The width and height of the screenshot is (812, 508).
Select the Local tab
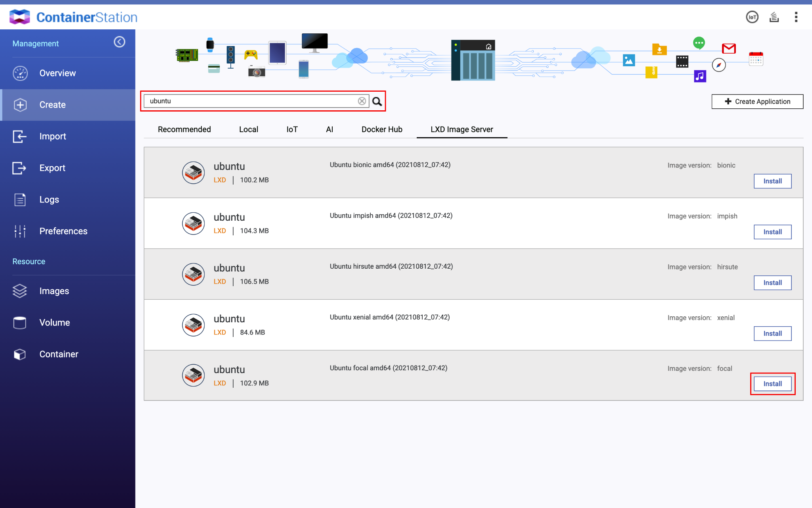point(248,129)
